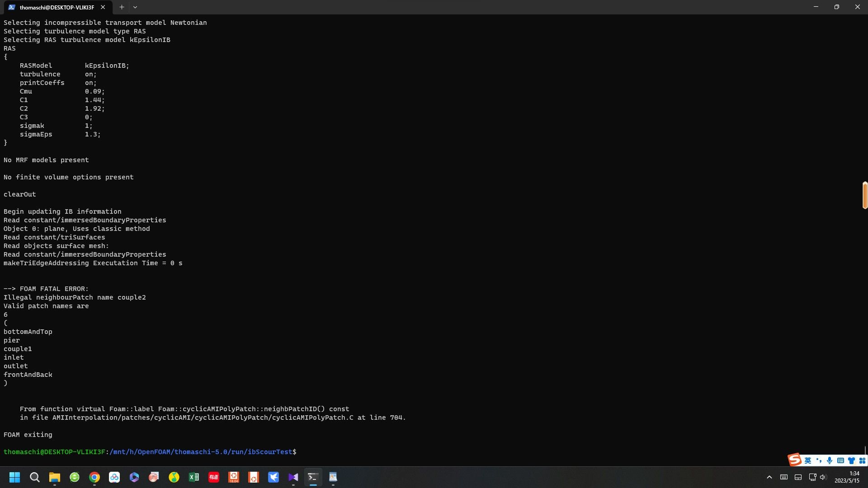Select the thomaschi@DESKTOP-VLIKI3F tab
The height and width of the screenshot is (488, 868).
(57, 7)
